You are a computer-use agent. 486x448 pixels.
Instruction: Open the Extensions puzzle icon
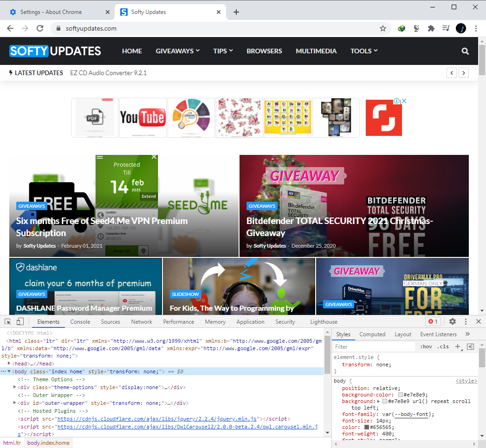pos(431,28)
